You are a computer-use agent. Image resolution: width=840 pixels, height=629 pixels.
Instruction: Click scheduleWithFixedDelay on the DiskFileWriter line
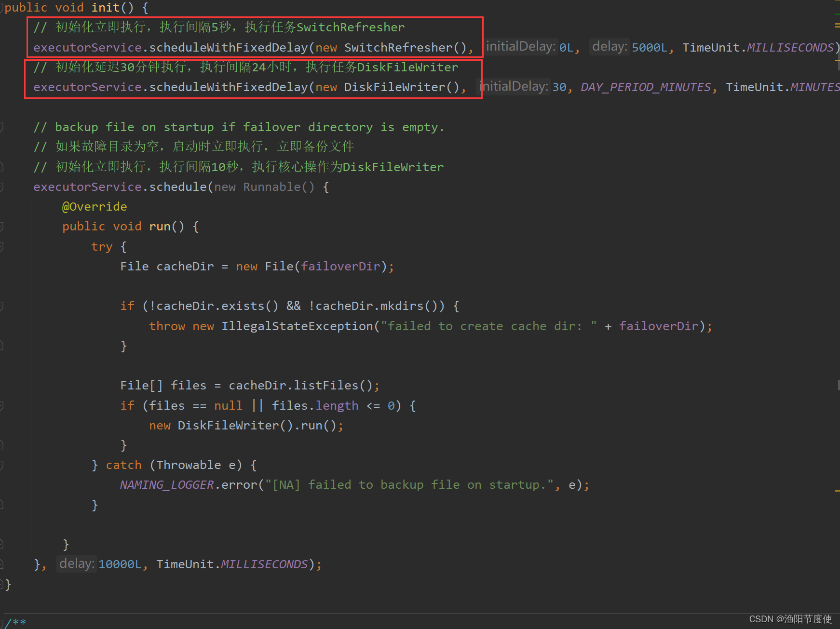229,87
